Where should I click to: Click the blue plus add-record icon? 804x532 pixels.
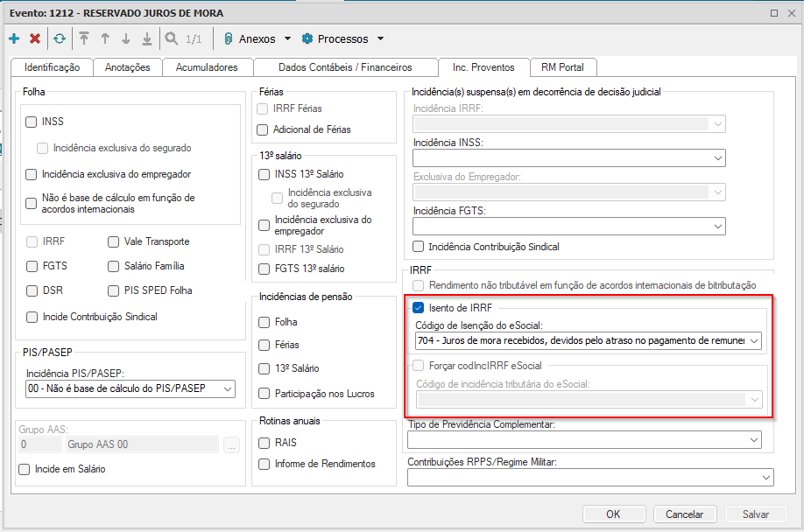[14, 38]
